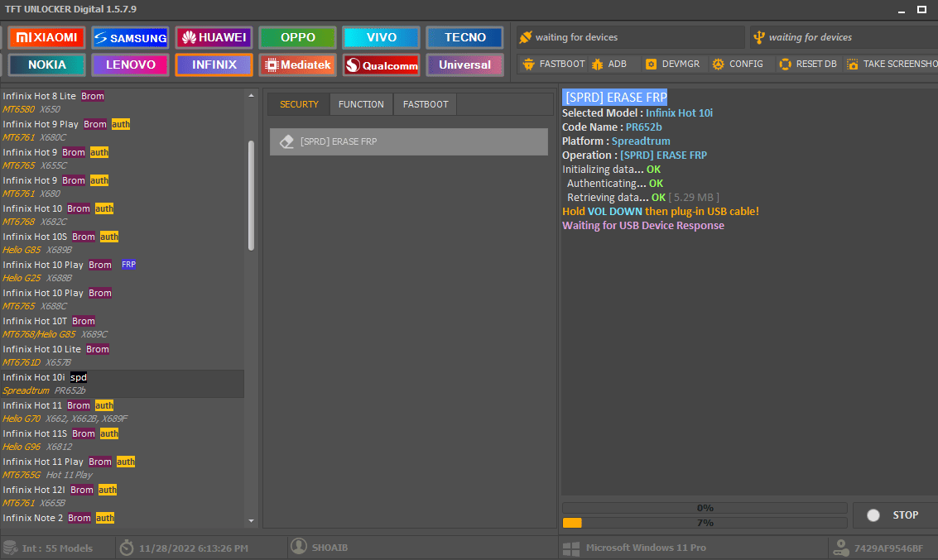
Task: Click the ADB bug icon
Action: [x=597, y=64]
